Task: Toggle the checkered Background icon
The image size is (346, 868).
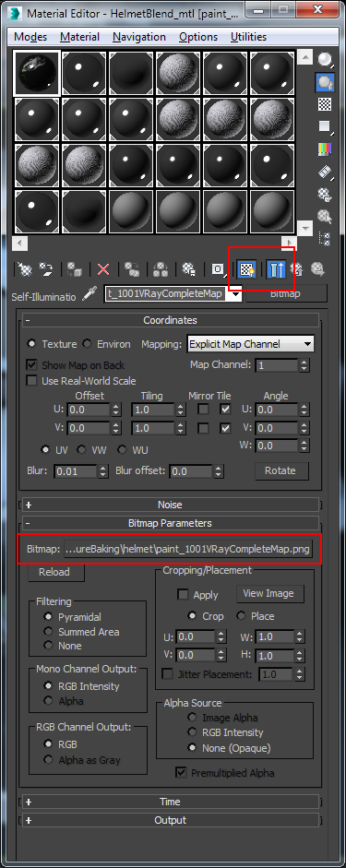Action: point(325,104)
